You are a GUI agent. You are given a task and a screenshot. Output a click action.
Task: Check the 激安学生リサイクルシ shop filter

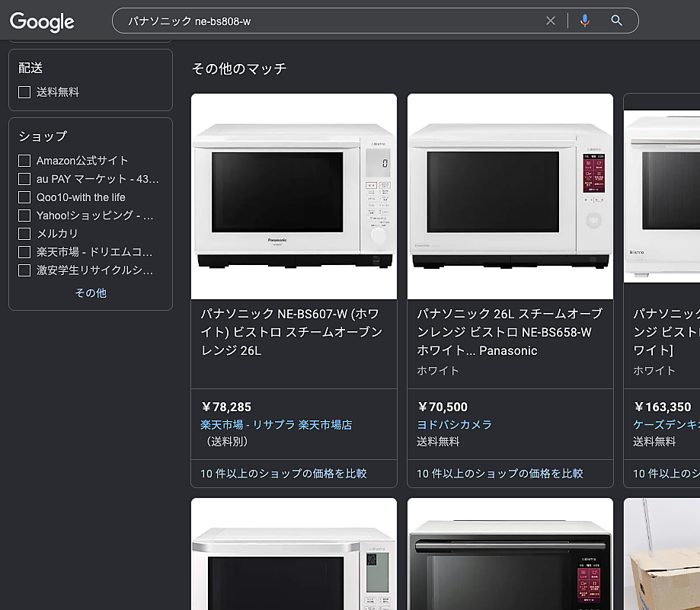(24, 270)
